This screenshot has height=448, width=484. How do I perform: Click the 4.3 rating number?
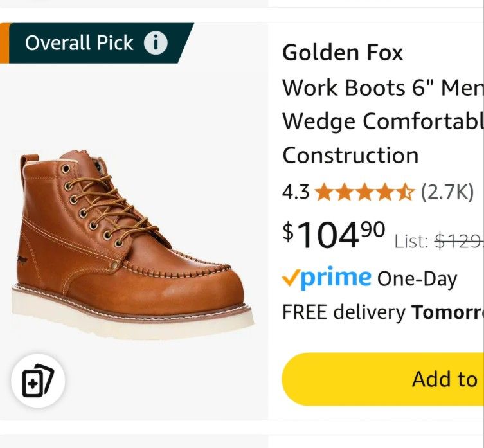(x=296, y=192)
